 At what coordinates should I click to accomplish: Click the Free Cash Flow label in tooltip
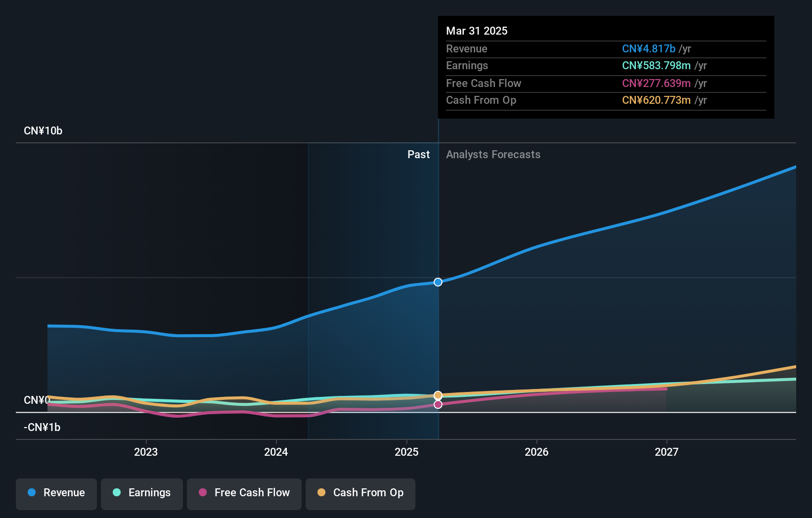click(484, 83)
